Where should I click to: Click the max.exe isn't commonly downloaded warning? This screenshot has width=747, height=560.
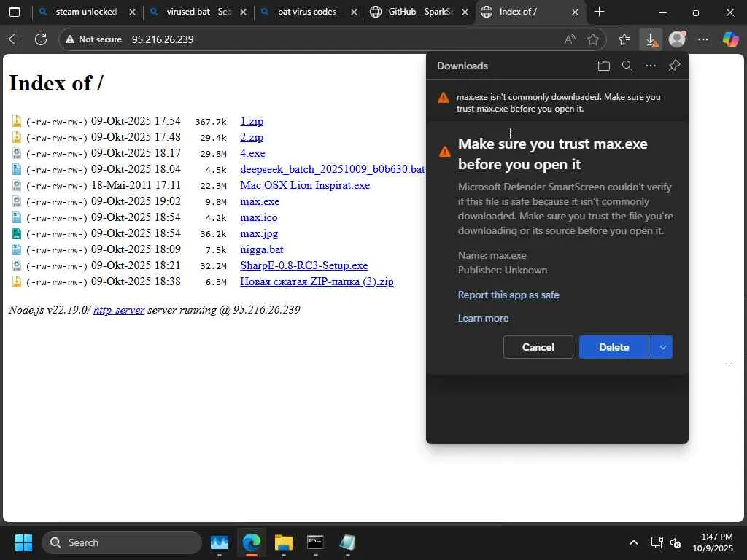[557, 103]
